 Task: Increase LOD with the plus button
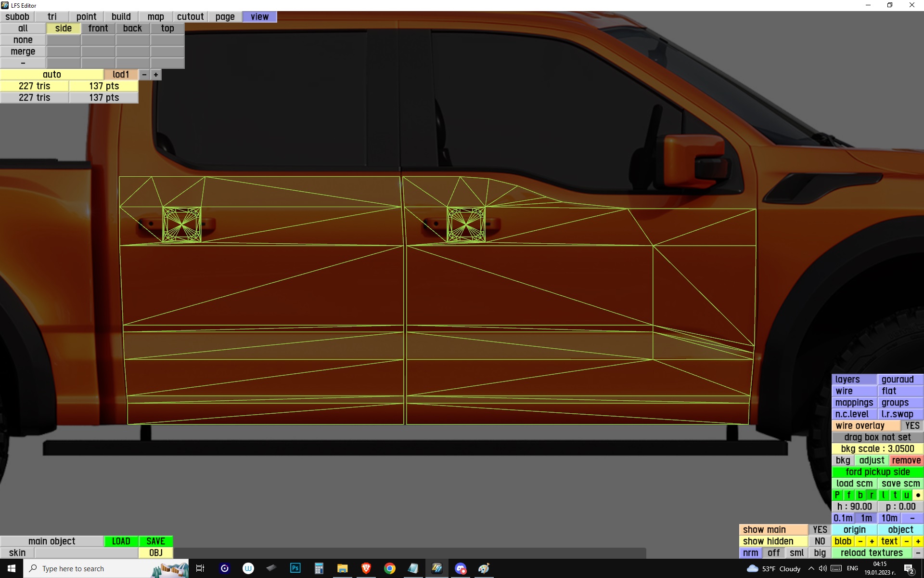coord(156,75)
